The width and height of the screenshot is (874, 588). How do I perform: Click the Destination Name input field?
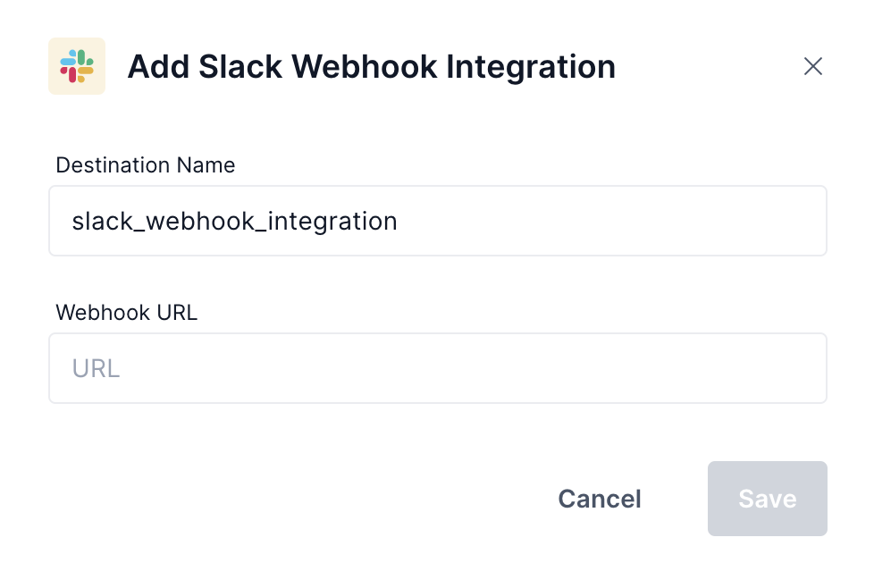[437, 221]
